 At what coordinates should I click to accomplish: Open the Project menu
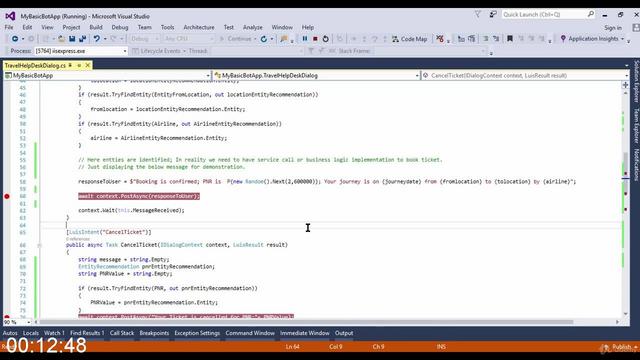coord(71,27)
